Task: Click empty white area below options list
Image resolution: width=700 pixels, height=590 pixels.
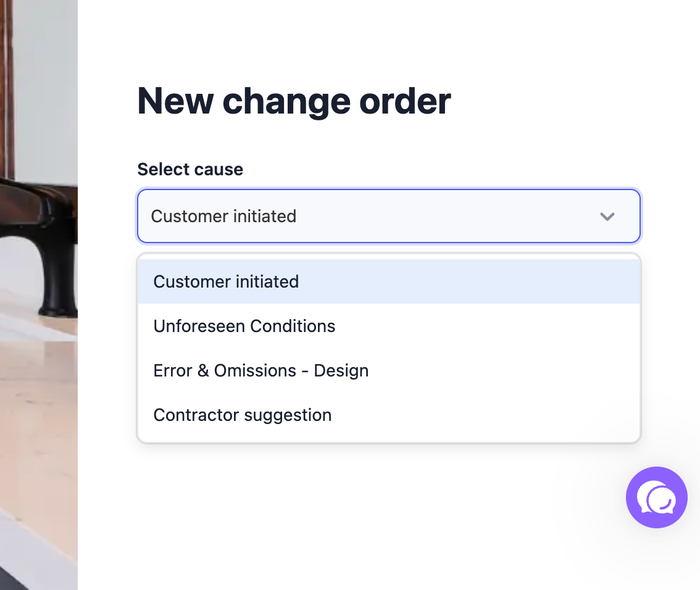Action: point(357,513)
